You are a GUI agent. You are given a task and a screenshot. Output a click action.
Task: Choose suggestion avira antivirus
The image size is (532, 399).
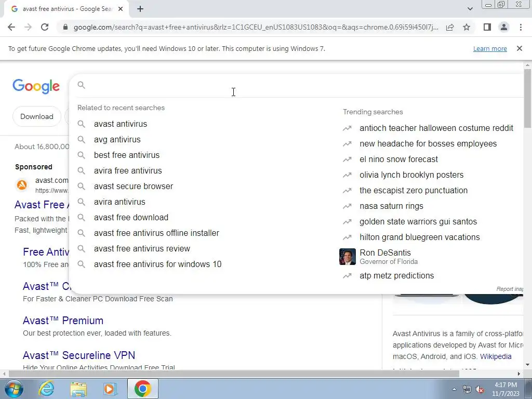click(x=119, y=202)
